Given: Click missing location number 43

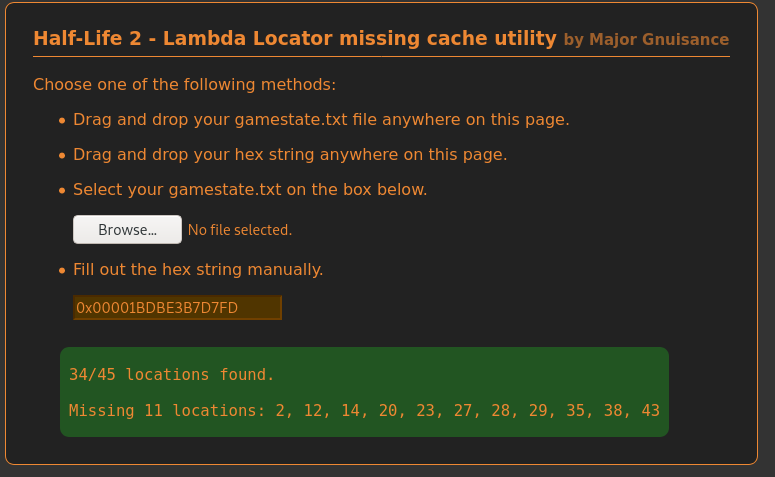Looking at the screenshot, I should (x=650, y=410).
